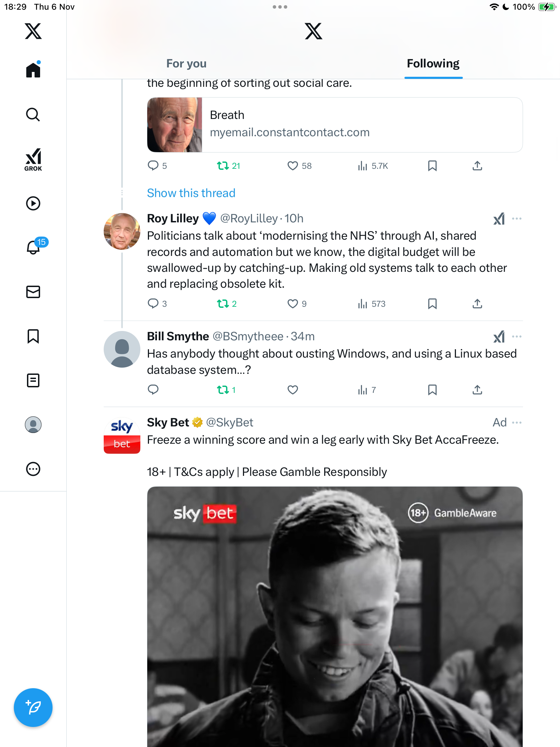Image resolution: width=560 pixels, height=747 pixels.
Task: Tap the compose new post button
Action: 33,707
